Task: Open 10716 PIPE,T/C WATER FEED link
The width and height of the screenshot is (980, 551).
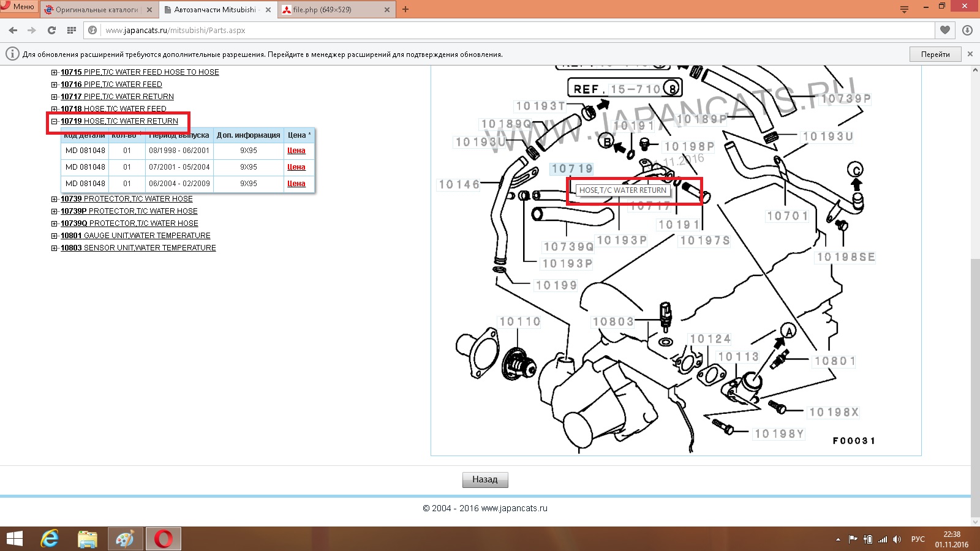Action: pyautogui.click(x=111, y=84)
